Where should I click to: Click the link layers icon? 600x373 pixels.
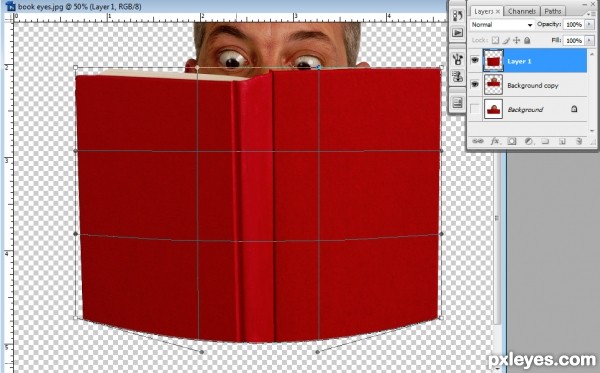(478, 141)
